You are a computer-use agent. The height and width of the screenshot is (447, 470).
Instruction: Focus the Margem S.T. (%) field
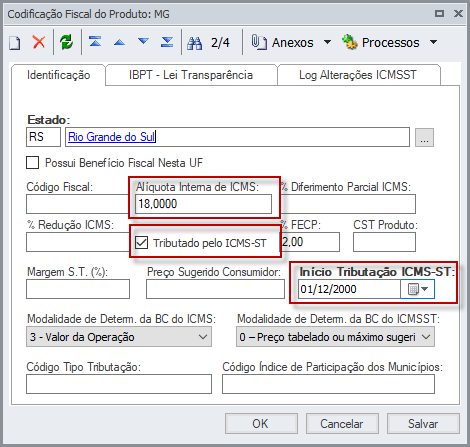pos(78,289)
